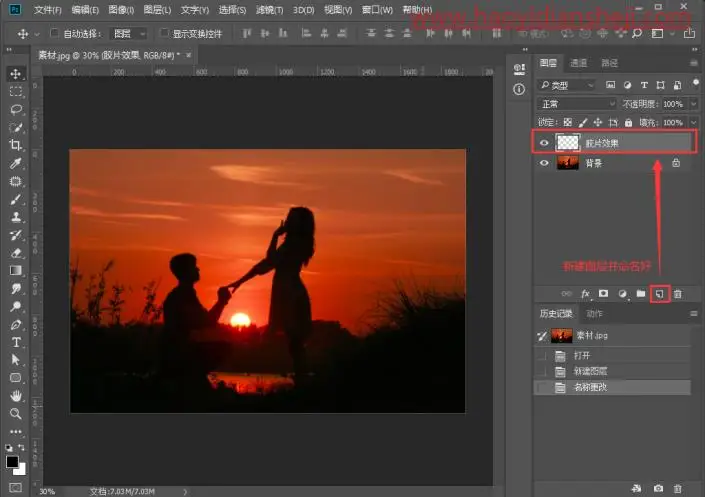Open the three-dot Edit Toolbar button
705x497 pixels.
click(x=16, y=431)
